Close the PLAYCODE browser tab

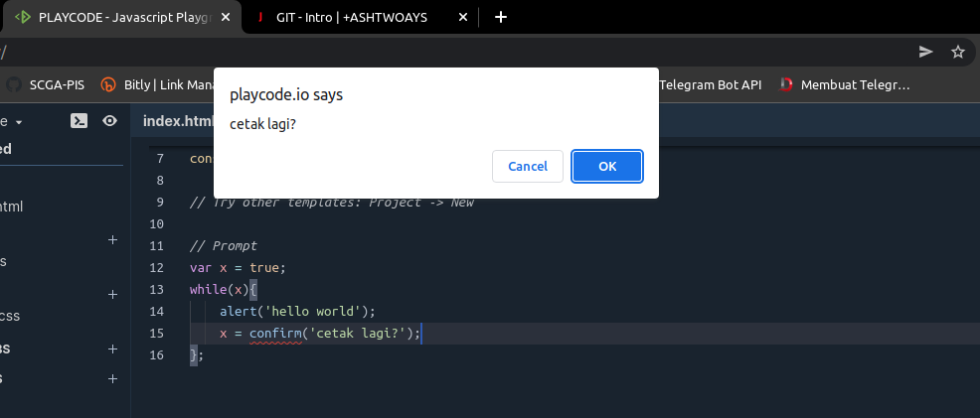coord(226,18)
